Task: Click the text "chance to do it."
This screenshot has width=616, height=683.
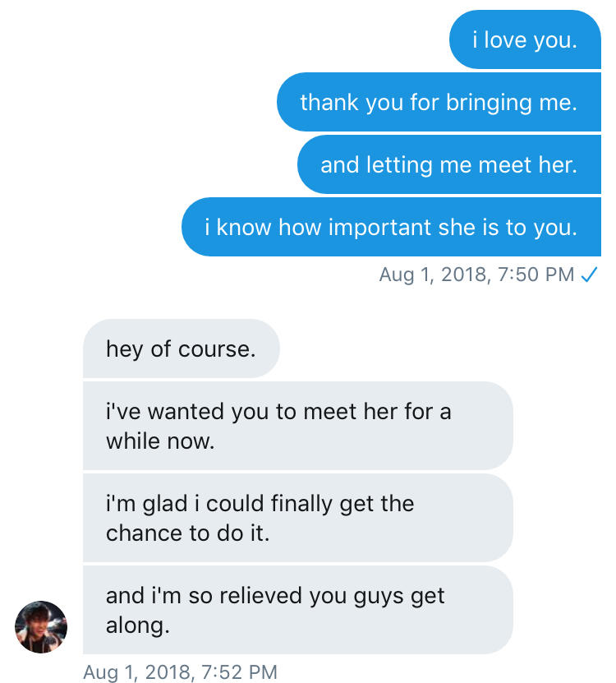Action: click(188, 533)
